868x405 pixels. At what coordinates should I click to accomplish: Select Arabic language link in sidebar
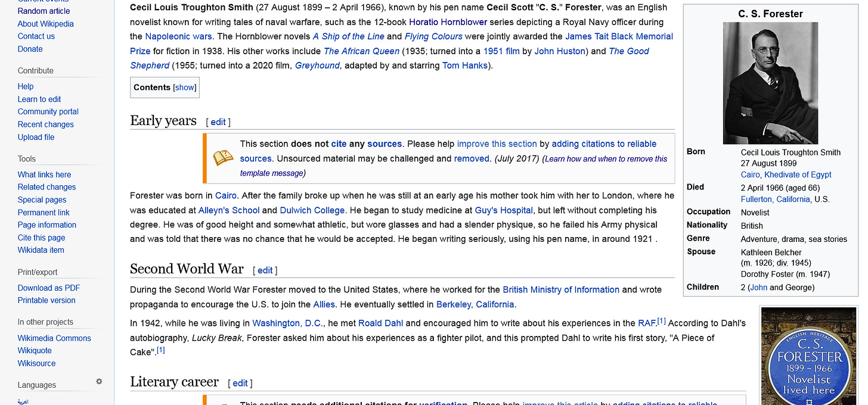pos(23,402)
